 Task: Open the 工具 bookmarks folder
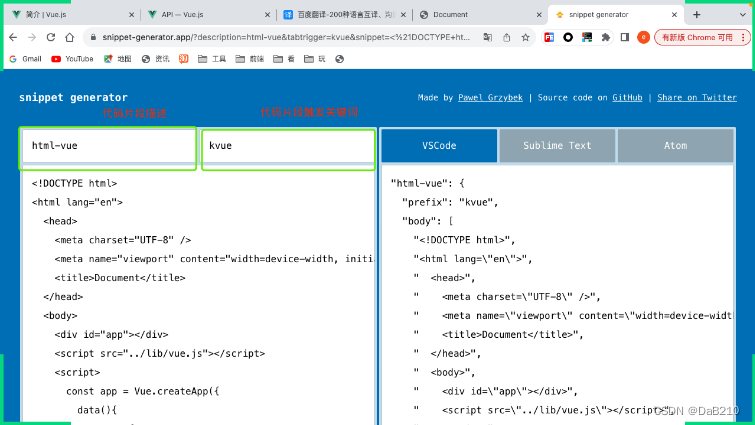(x=212, y=59)
